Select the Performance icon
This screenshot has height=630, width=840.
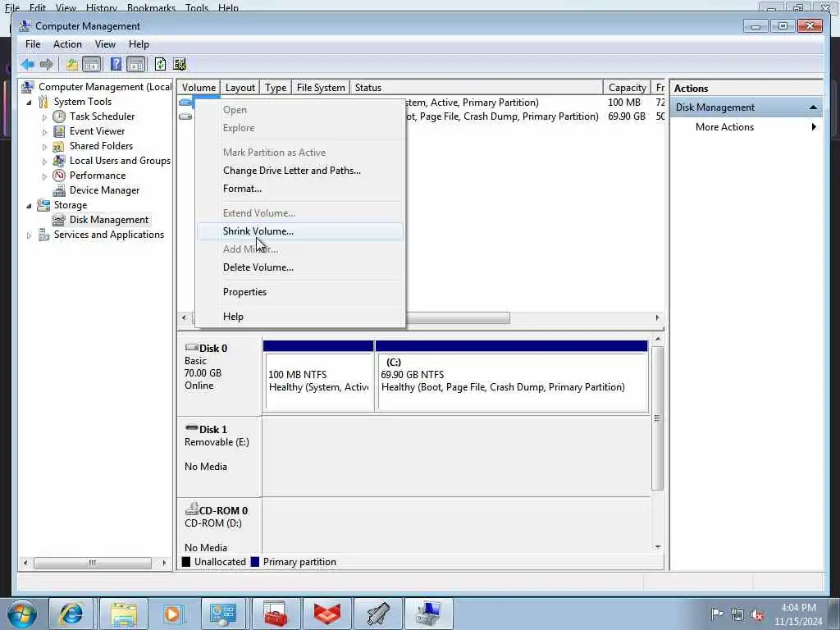click(x=59, y=176)
